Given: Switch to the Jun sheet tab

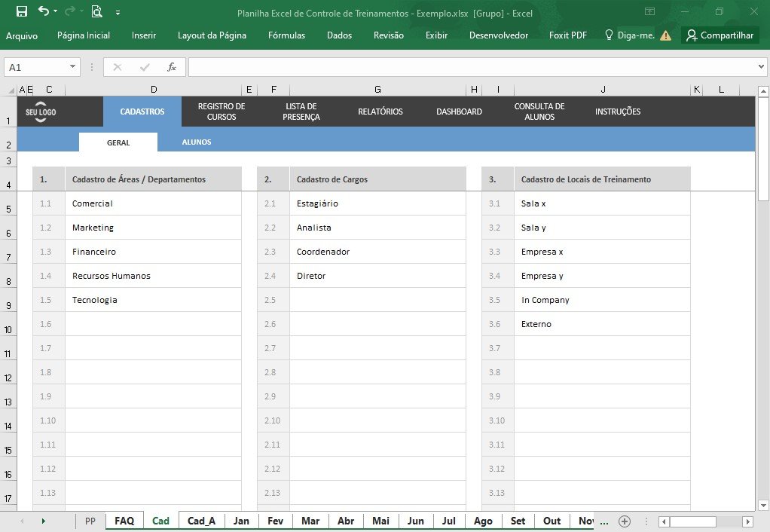Looking at the screenshot, I should point(415,521).
